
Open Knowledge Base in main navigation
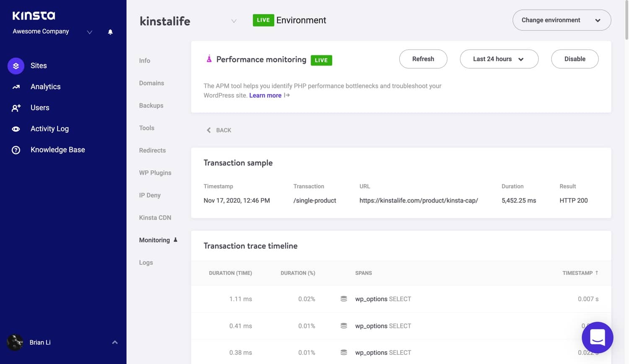58,150
